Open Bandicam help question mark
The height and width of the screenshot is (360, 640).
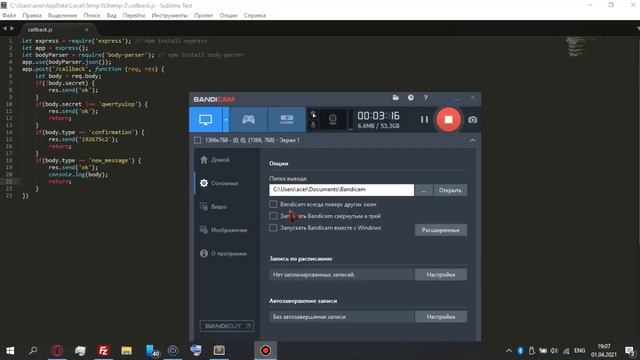425,98
